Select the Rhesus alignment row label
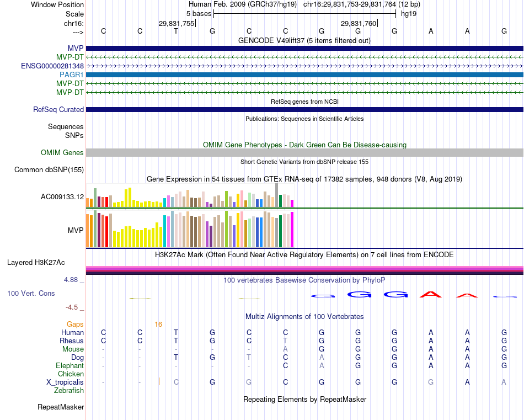This screenshot has width=524, height=420. pyautogui.click(x=72, y=341)
